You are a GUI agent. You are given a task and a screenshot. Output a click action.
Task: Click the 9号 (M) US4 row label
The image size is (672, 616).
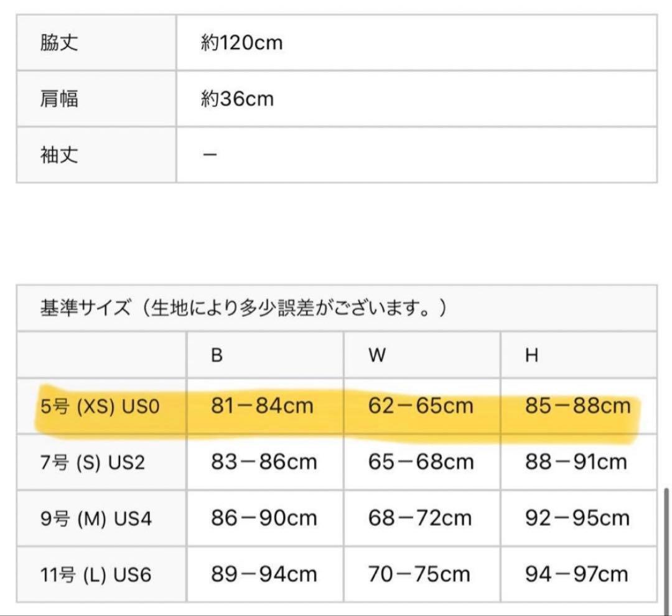tap(96, 519)
